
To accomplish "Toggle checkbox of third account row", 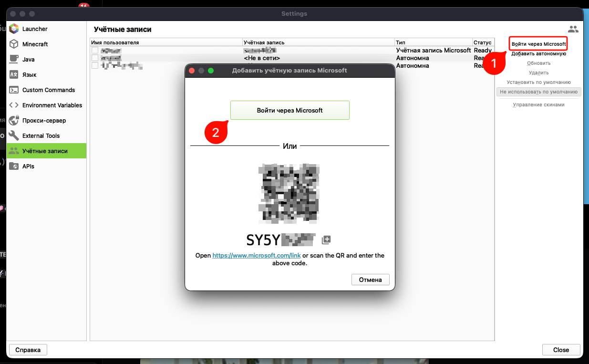I will pos(95,65).
